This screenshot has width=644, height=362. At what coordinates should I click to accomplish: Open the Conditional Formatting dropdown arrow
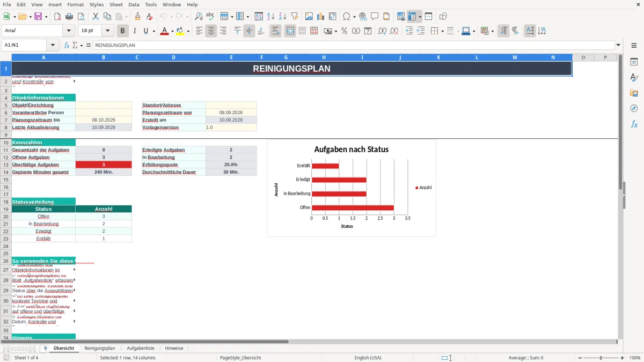click(x=492, y=31)
